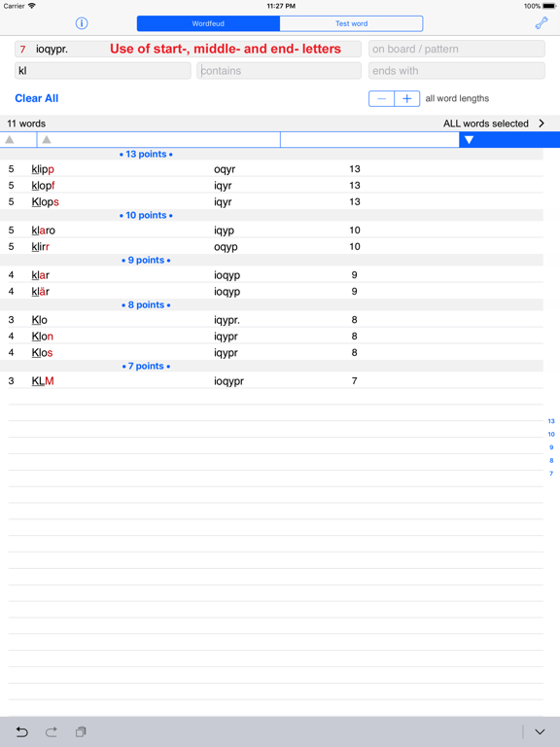Select the word klär

point(41,292)
